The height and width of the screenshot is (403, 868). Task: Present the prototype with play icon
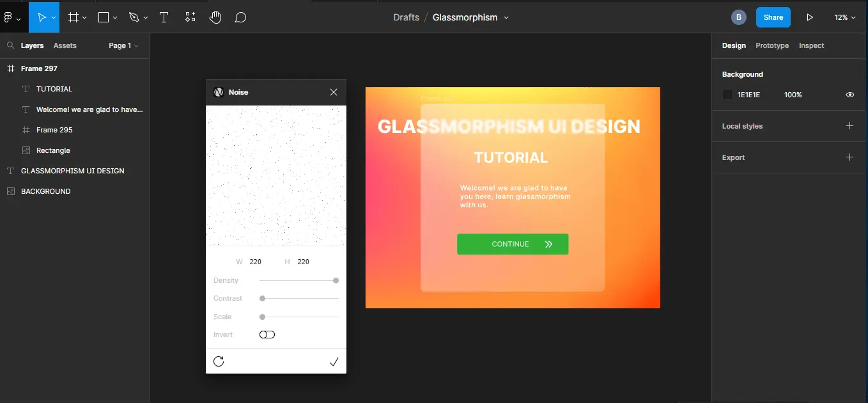[810, 17]
